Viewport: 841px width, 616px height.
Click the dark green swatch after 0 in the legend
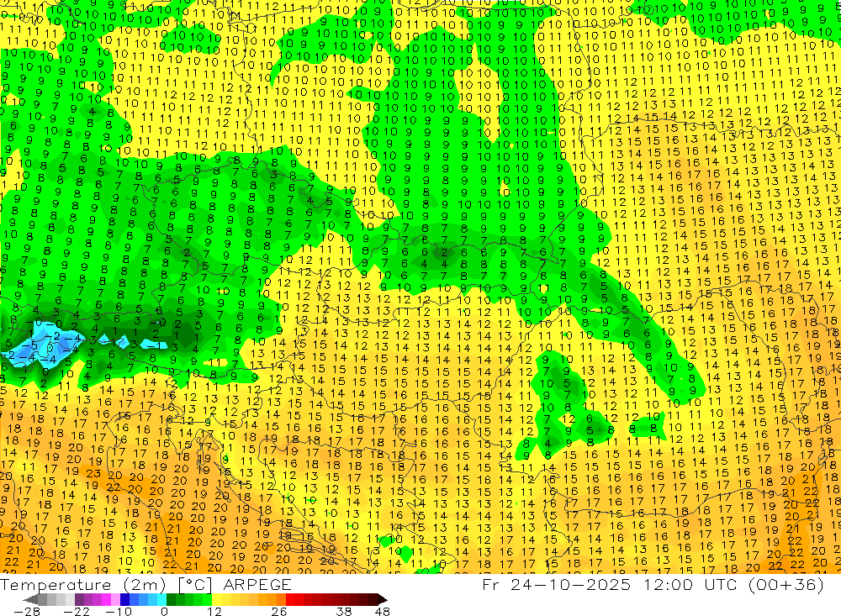point(171,600)
